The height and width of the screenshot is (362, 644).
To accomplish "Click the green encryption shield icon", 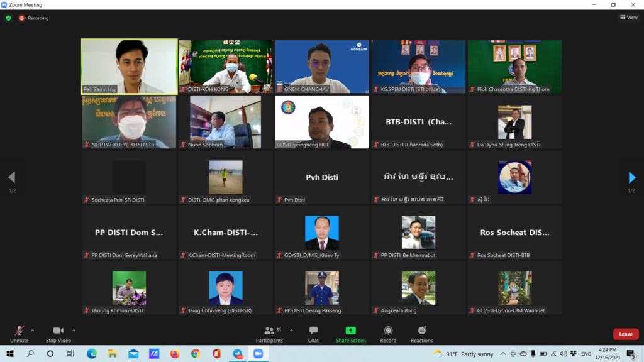I will [x=8, y=18].
